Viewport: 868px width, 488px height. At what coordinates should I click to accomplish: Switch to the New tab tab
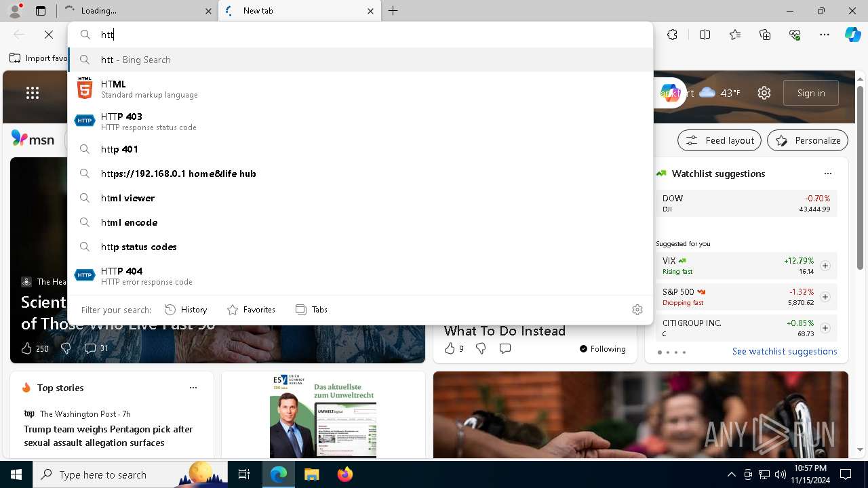tap(299, 11)
